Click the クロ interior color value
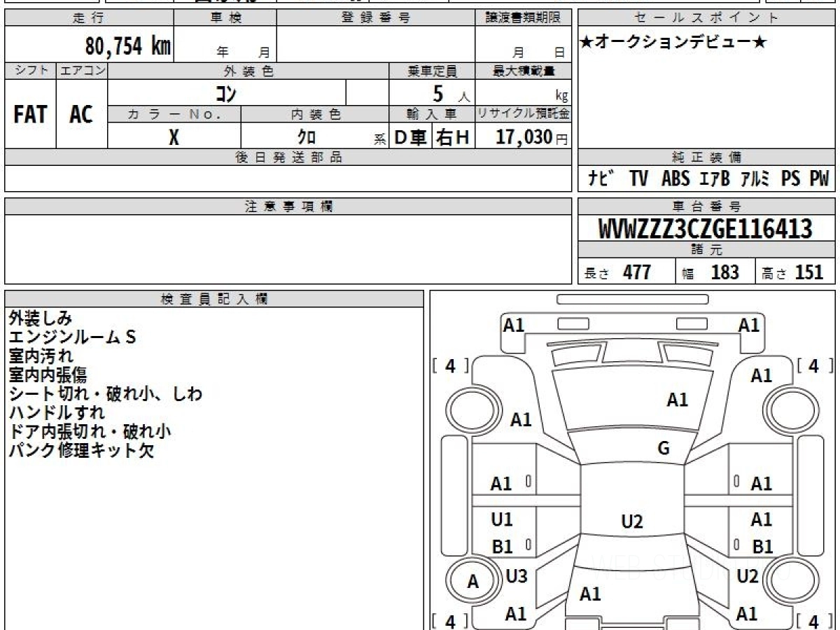This screenshot has height=630, width=840. [x=307, y=137]
